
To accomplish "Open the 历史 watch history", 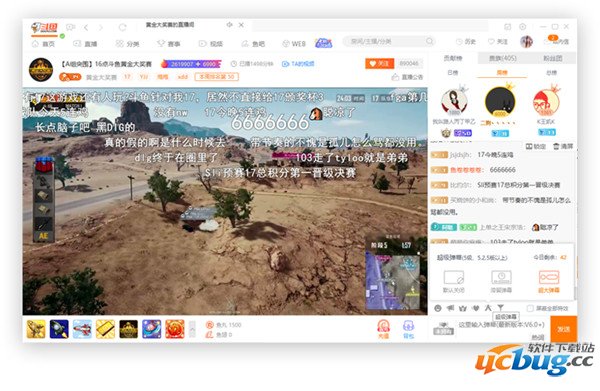I will tap(466, 41).
